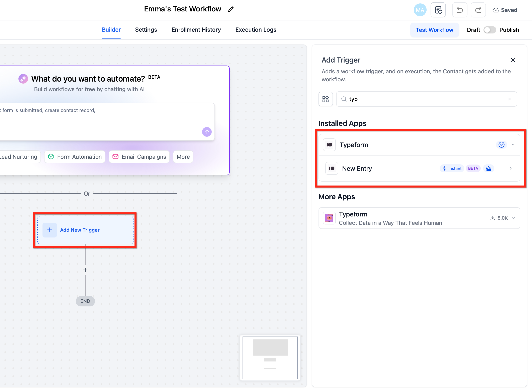Open the Execution Logs tab
This screenshot has width=532, height=392.
[x=256, y=30]
